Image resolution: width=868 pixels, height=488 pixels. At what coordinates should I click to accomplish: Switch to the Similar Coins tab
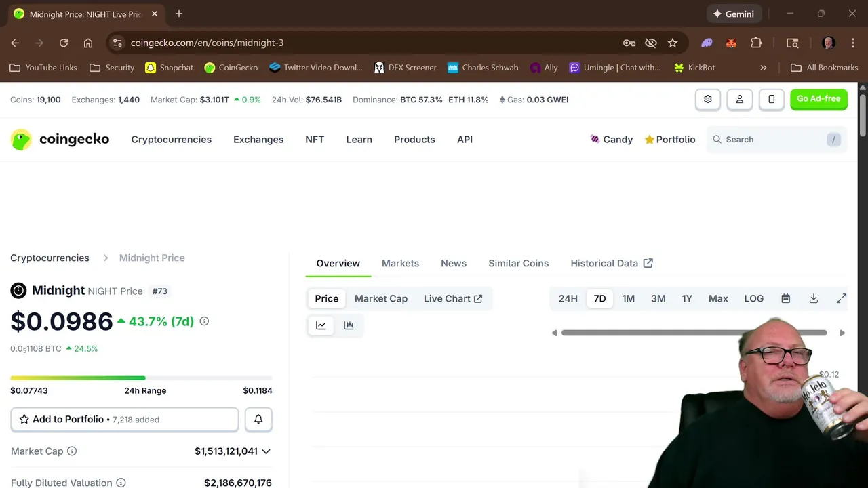click(x=519, y=263)
